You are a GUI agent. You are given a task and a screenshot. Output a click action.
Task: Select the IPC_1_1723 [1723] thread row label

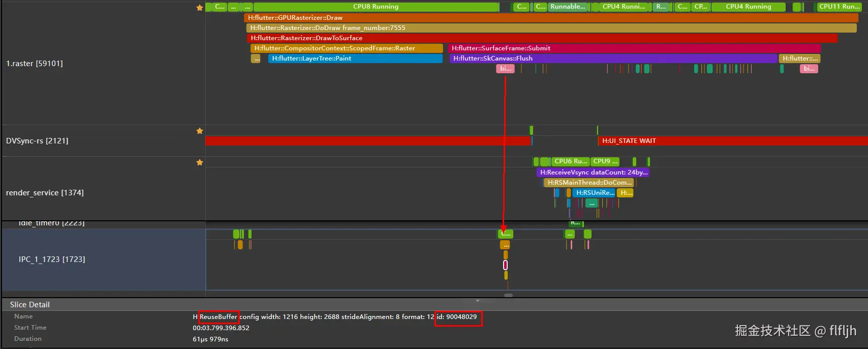pyautogui.click(x=52, y=259)
